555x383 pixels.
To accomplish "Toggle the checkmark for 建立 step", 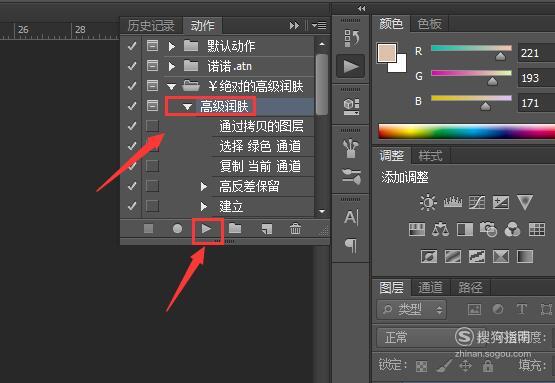I will 132,206.
